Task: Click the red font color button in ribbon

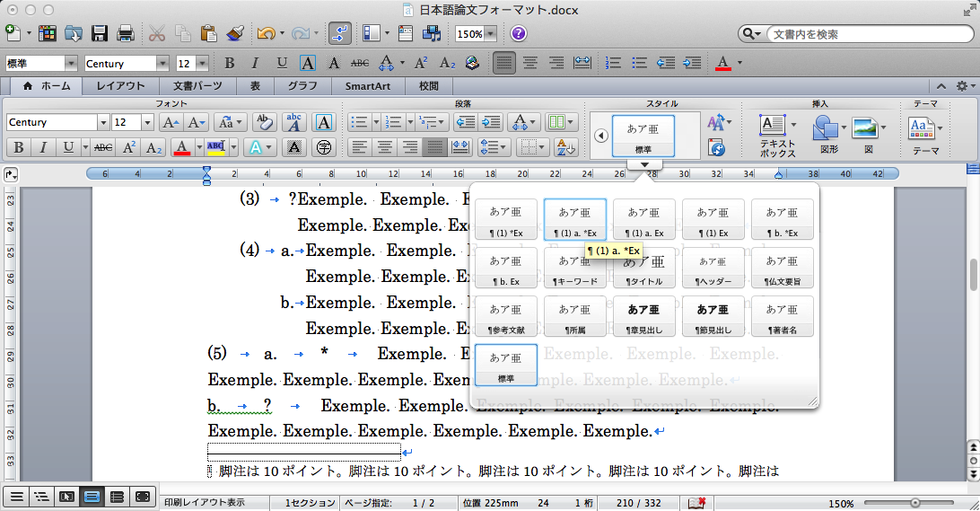Action: click(x=182, y=147)
